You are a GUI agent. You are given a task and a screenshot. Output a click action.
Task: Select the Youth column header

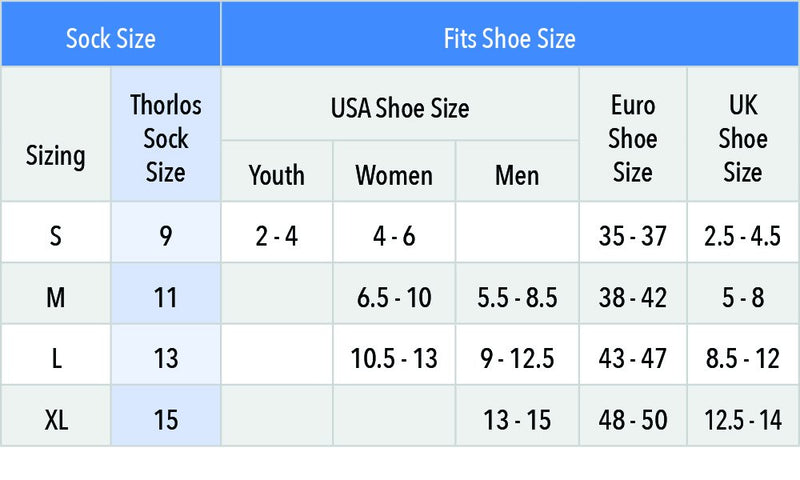pyautogui.click(x=277, y=171)
